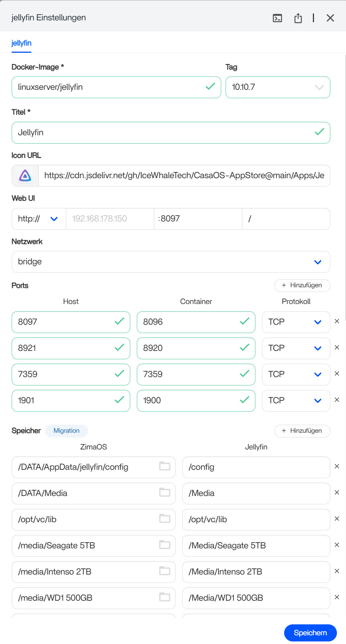
Task: Click folder icon for /media/Seagate 5TB
Action: click(x=165, y=545)
